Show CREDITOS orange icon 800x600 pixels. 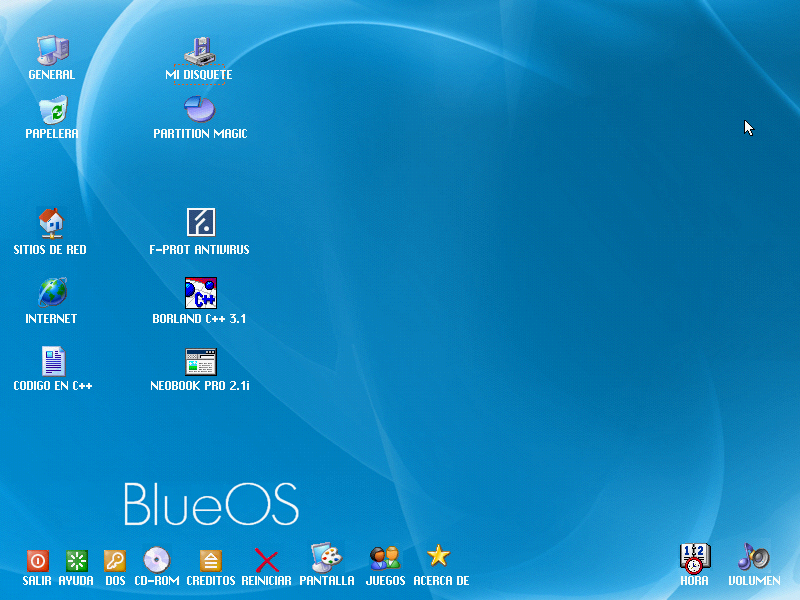tap(210, 561)
